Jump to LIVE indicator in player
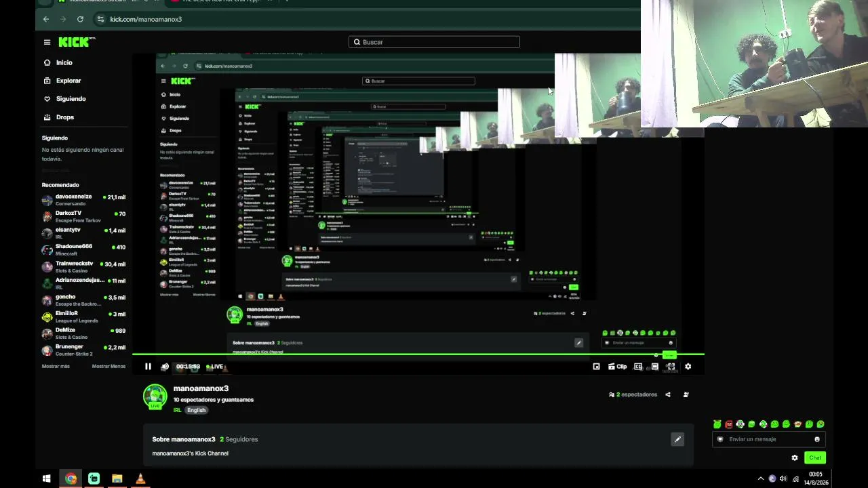This screenshot has width=868, height=488. [215, 367]
